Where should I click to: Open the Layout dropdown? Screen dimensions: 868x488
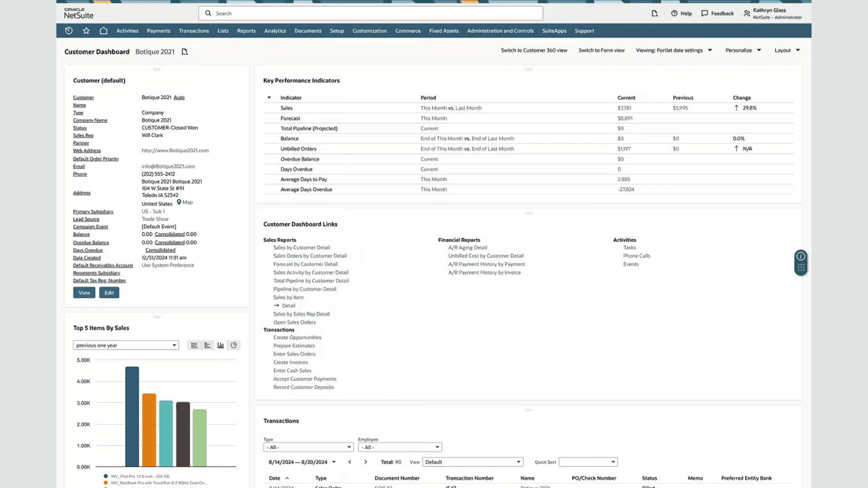(x=787, y=50)
